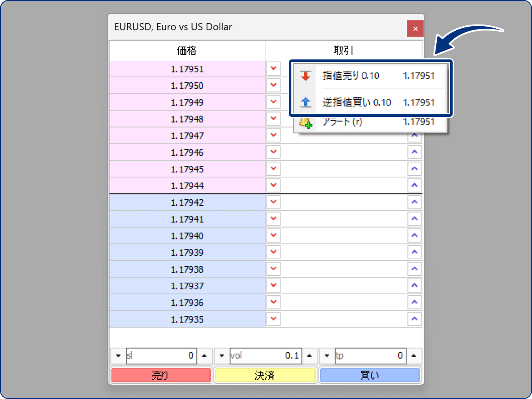Screen dimensions: 532x399
Task: Click the blue buy arrow beside 1.17942
Action: [x=414, y=202]
